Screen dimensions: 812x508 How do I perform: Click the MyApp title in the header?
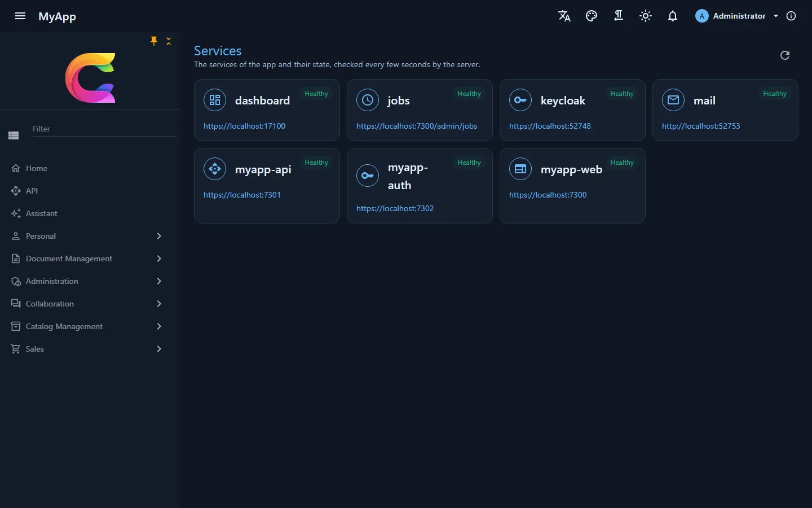[x=57, y=16]
